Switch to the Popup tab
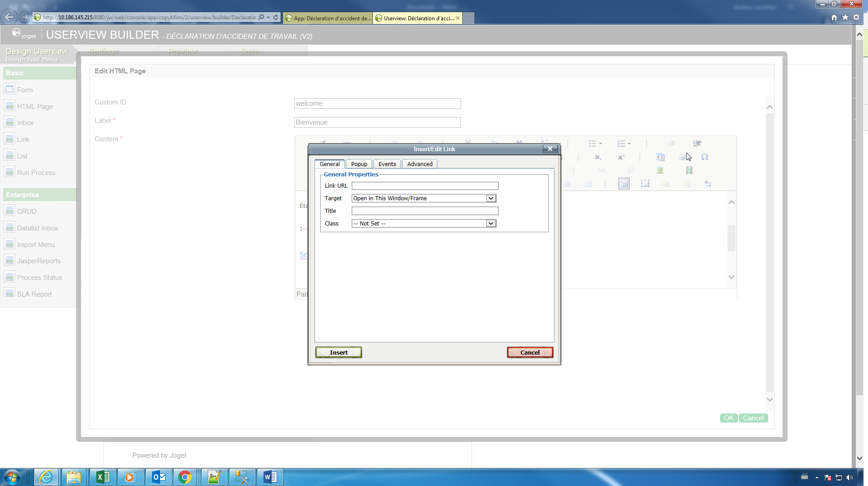Image resolution: width=868 pixels, height=486 pixels. 359,164
